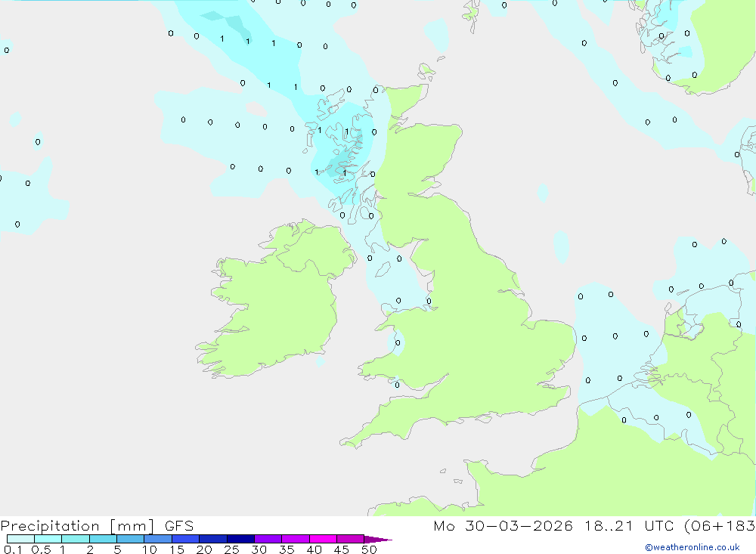756x554 pixels.
Task: Click the 15 to 20 mm legend swatch
Action: (x=186, y=539)
